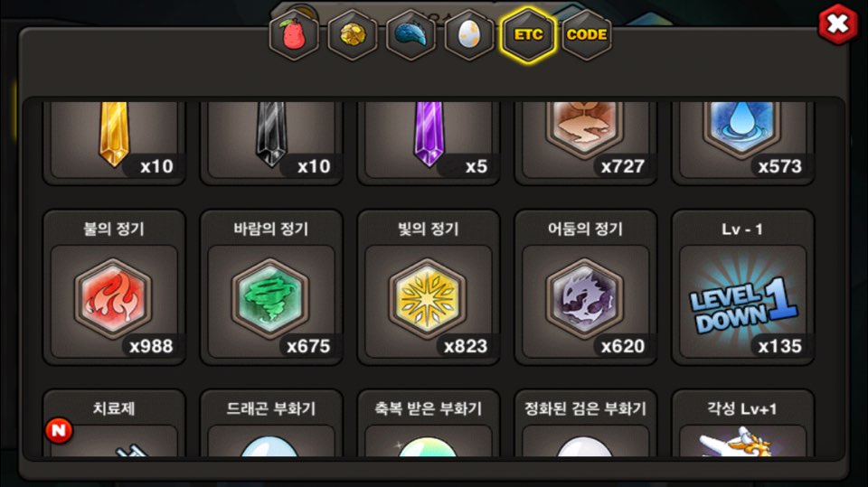This screenshot has width=868, height=487.
Task: Tap the yellow crystal item x10
Action: click(x=114, y=139)
